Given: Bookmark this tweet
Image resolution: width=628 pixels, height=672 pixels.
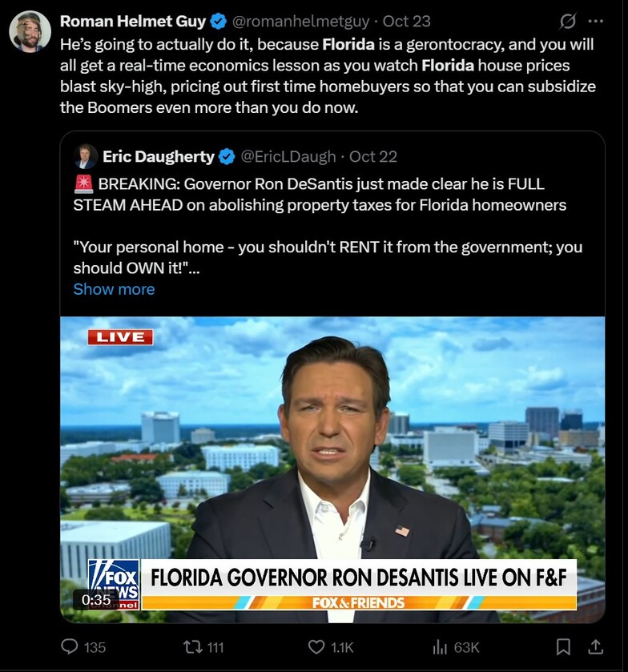Looking at the screenshot, I should [563, 646].
